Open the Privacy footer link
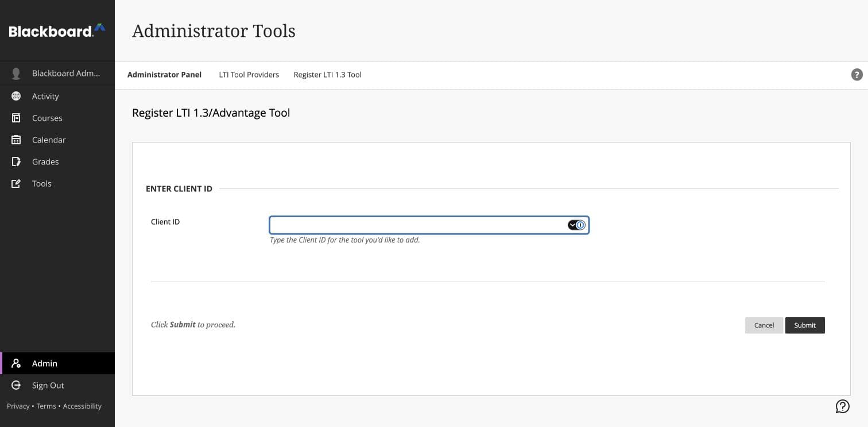Viewport: 868px width, 427px height. click(18, 406)
